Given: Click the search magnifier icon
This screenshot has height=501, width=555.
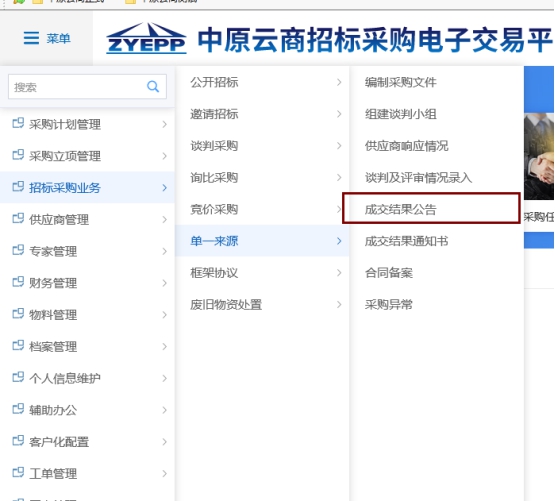Looking at the screenshot, I should point(153,86).
